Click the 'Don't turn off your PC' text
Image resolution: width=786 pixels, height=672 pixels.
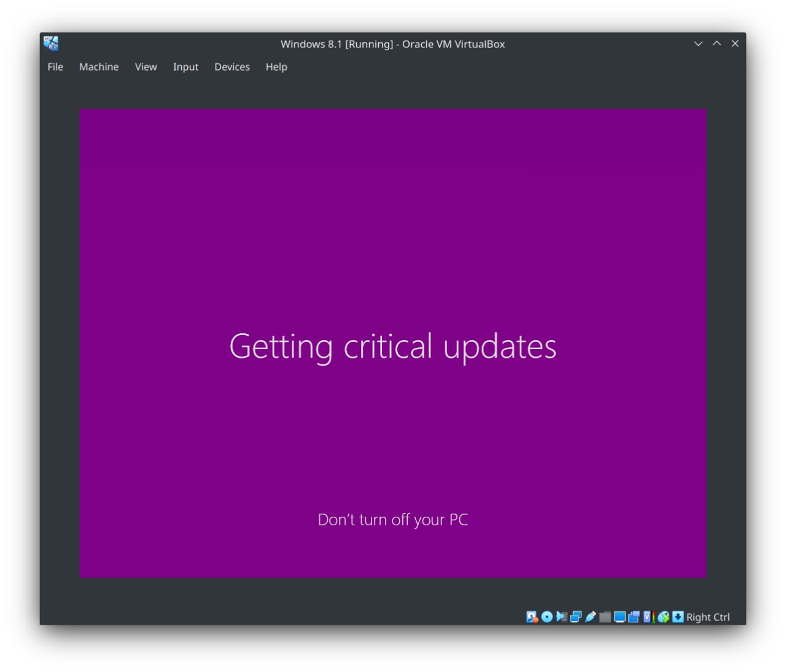pos(393,520)
